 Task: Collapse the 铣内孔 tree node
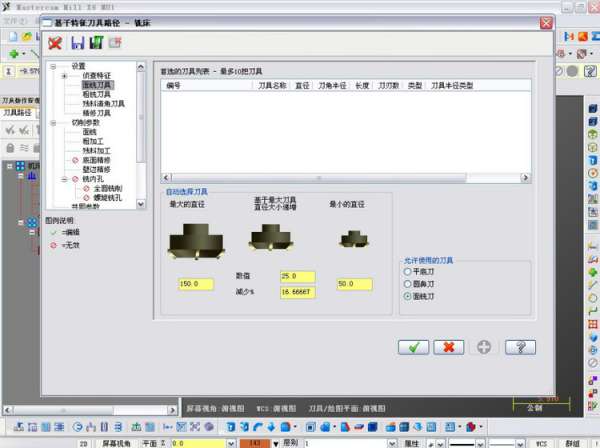click(64, 179)
